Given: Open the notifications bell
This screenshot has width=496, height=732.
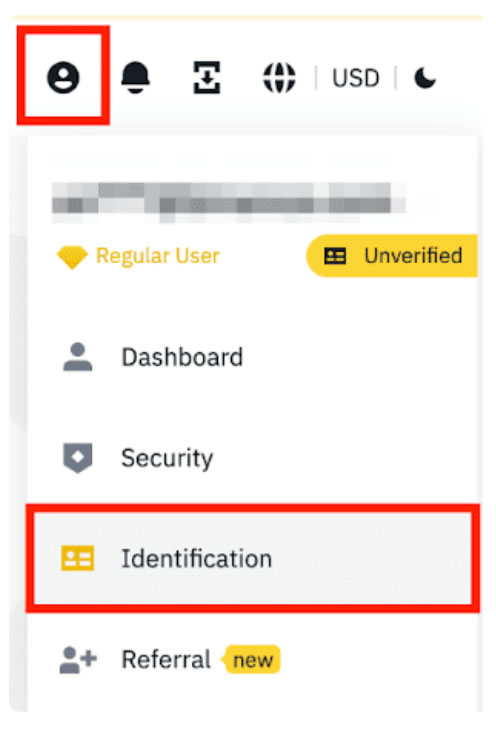Looking at the screenshot, I should 135,77.
